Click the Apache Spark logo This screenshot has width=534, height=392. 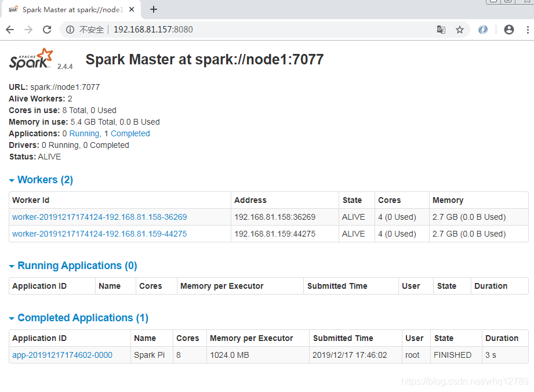pos(31,59)
